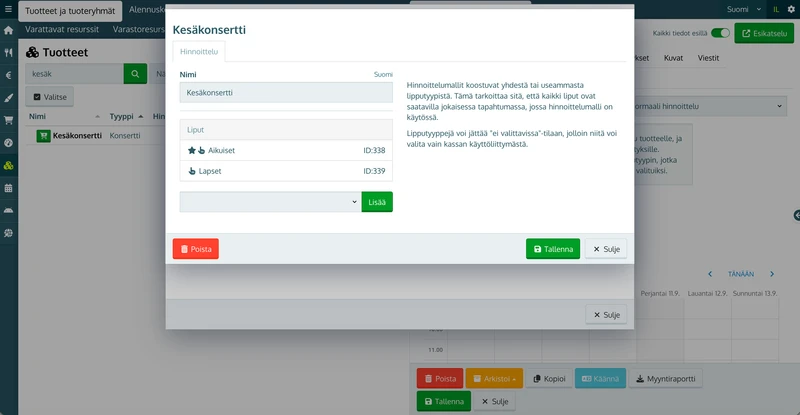Image resolution: width=800 pixels, height=415 pixels.
Task: Select the Lapset ticket row ID:339
Action: 286,171
